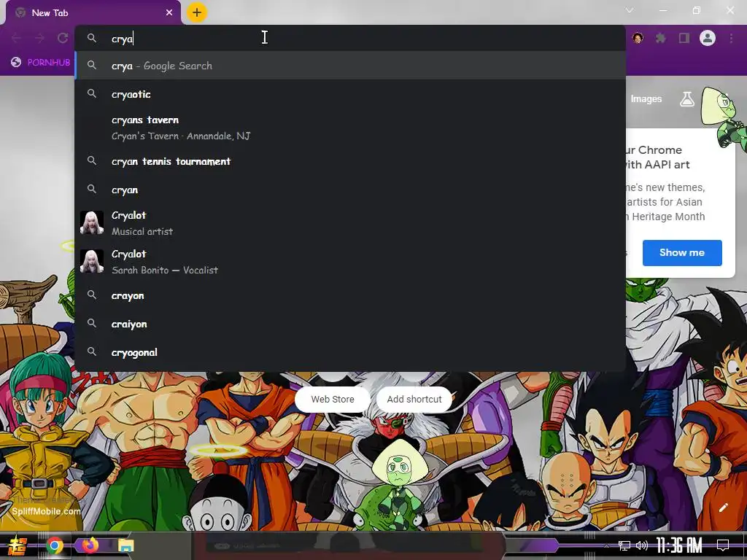Click the Add shortcut button
The height and width of the screenshot is (560, 747).
(414, 399)
